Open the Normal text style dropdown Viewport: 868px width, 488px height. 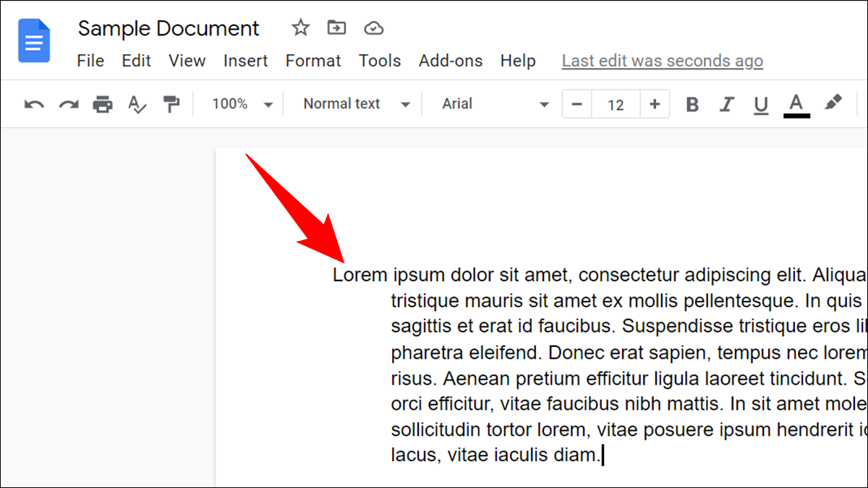pyautogui.click(x=357, y=104)
